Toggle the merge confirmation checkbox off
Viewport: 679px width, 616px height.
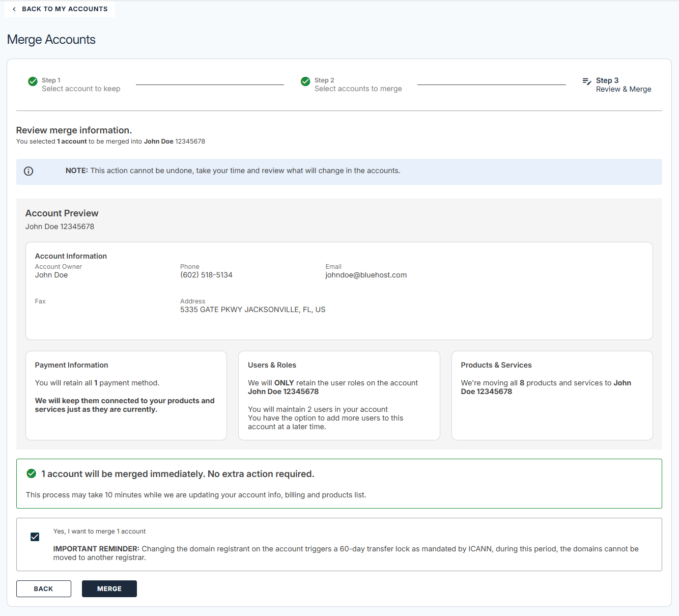[35, 537]
